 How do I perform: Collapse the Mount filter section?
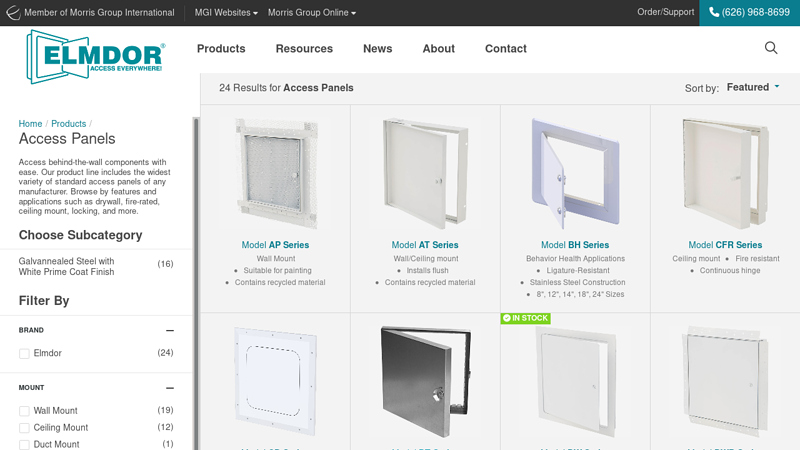pyautogui.click(x=170, y=388)
